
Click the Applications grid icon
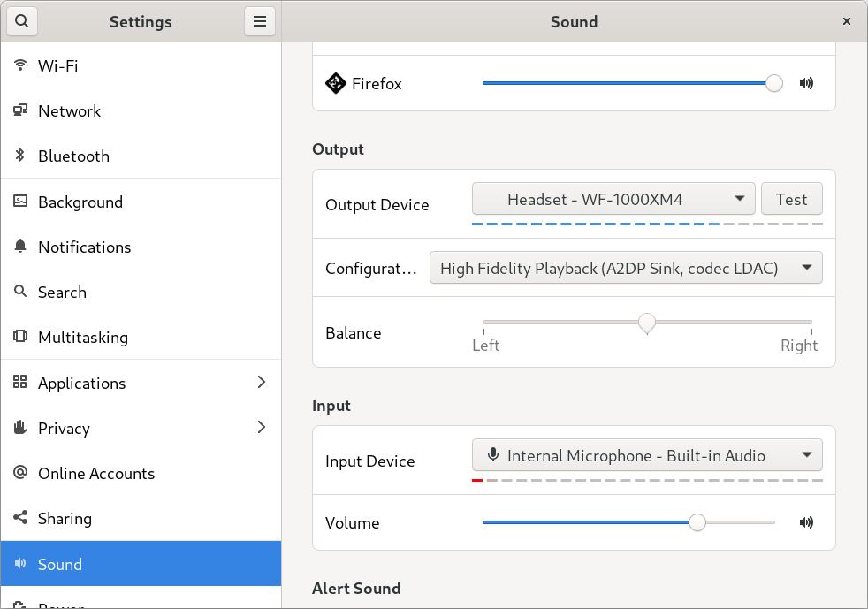tap(20, 382)
